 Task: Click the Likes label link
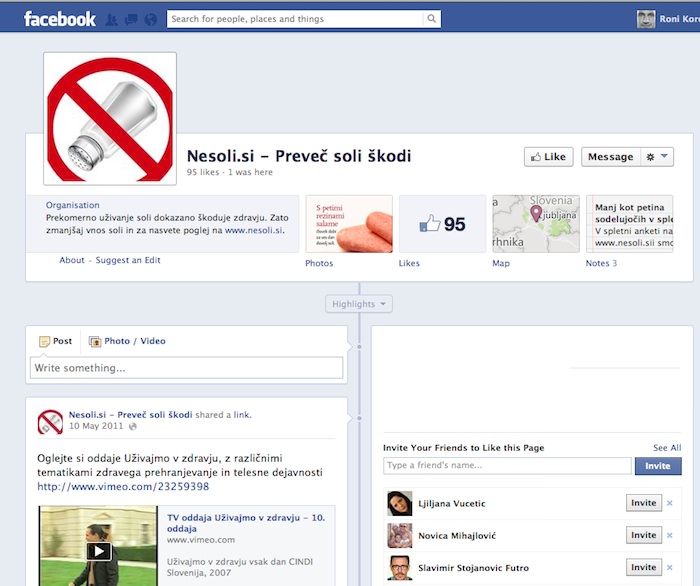pos(409,263)
